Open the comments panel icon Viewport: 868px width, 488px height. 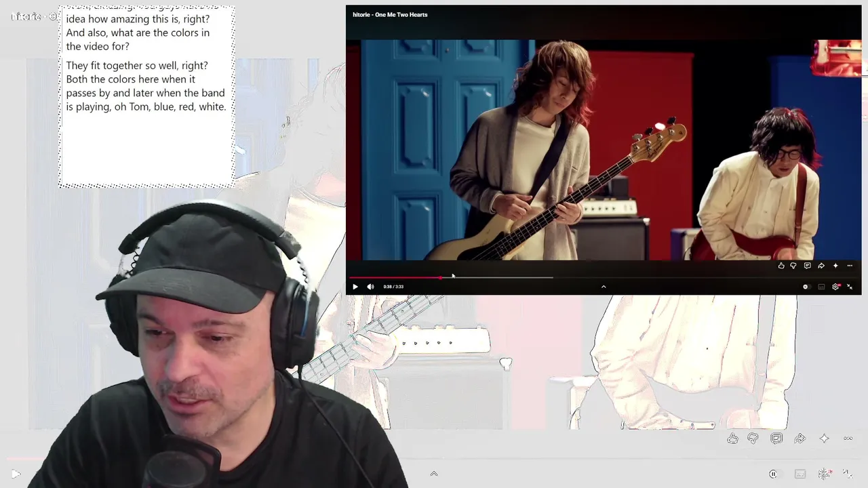point(807,266)
